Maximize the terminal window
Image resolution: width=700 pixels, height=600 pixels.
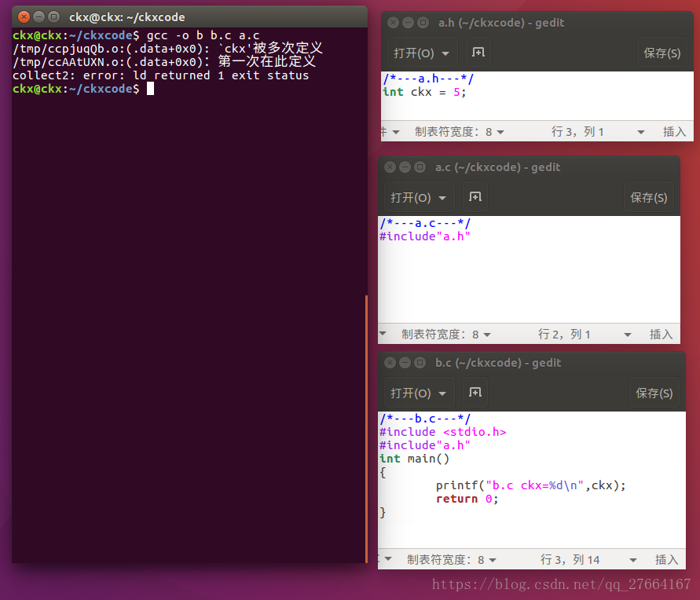[x=53, y=17]
